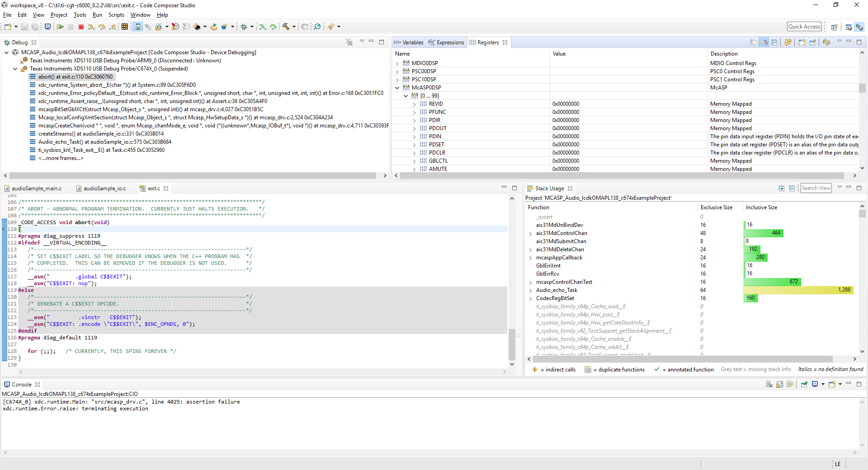
Task: Click the more frames entry in Debug
Action: (x=61, y=158)
